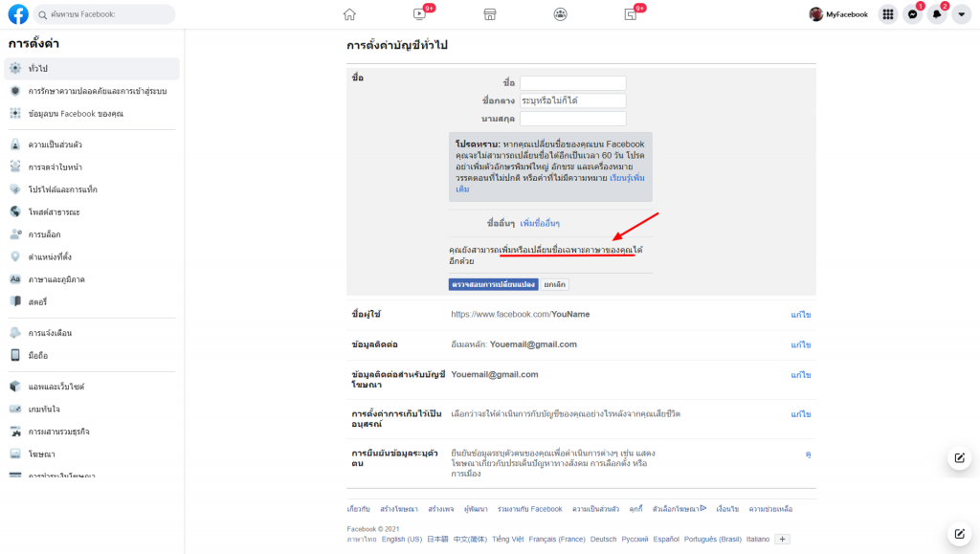Click แก้ไข next to ชื่อผู้ใช้
The height and width of the screenshot is (554, 980).
click(x=800, y=313)
